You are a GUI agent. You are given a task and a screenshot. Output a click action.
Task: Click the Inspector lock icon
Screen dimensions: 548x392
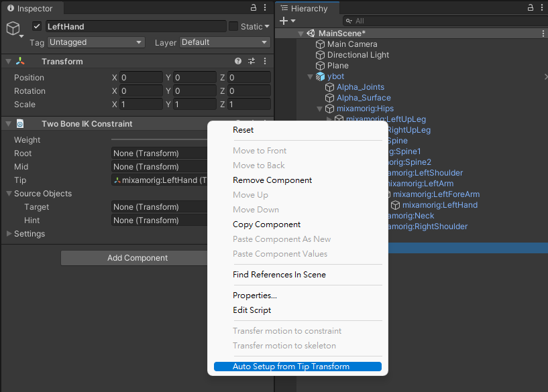point(254,7)
